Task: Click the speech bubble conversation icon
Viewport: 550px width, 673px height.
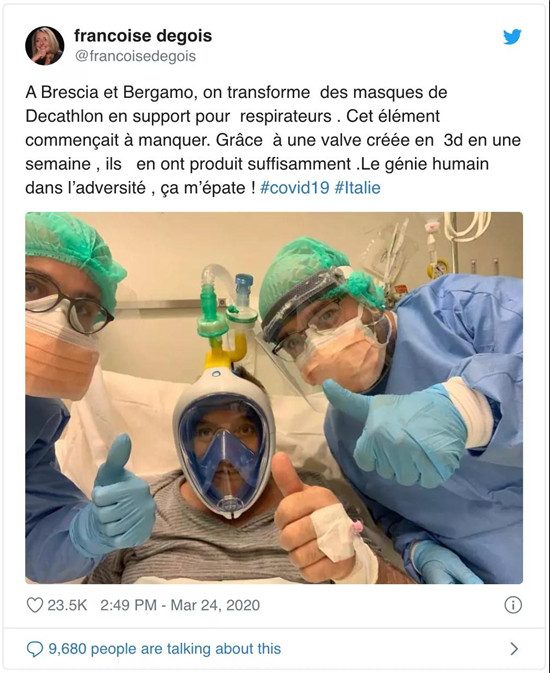Action: click(x=35, y=649)
